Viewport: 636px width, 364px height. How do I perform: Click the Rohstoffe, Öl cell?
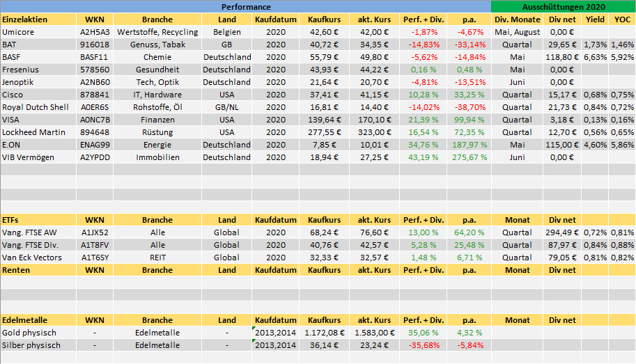157,107
